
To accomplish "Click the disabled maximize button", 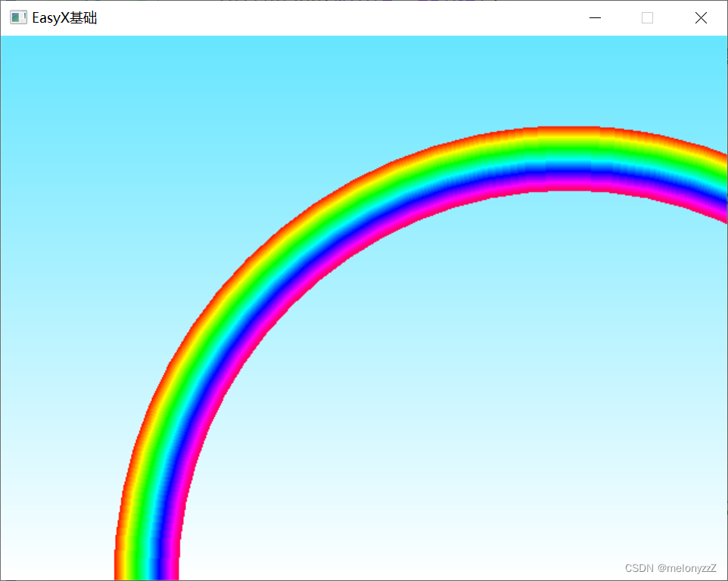I will point(647,17).
